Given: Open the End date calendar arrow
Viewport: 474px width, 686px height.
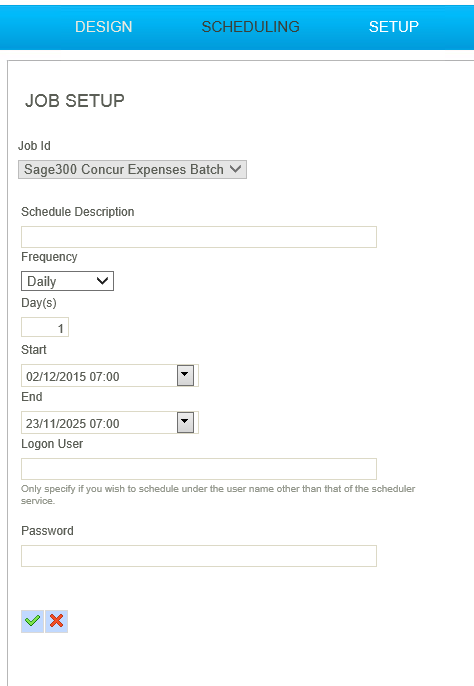Looking at the screenshot, I should 185,423.
